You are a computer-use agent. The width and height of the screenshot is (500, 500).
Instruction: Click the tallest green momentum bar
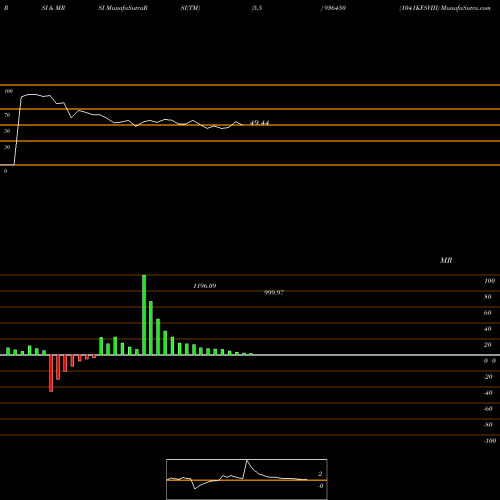click(x=144, y=315)
